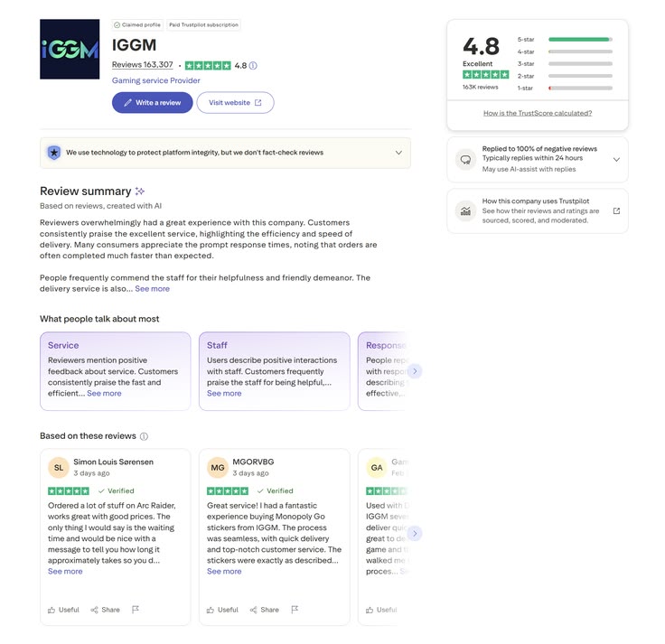Click the AI sparkle icon beside Review summary
The height and width of the screenshot is (644, 665).
pos(140,191)
